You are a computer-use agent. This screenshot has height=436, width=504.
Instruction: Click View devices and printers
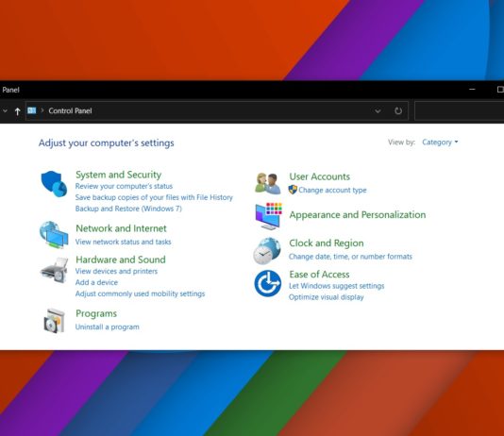pyautogui.click(x=116, y=271)
